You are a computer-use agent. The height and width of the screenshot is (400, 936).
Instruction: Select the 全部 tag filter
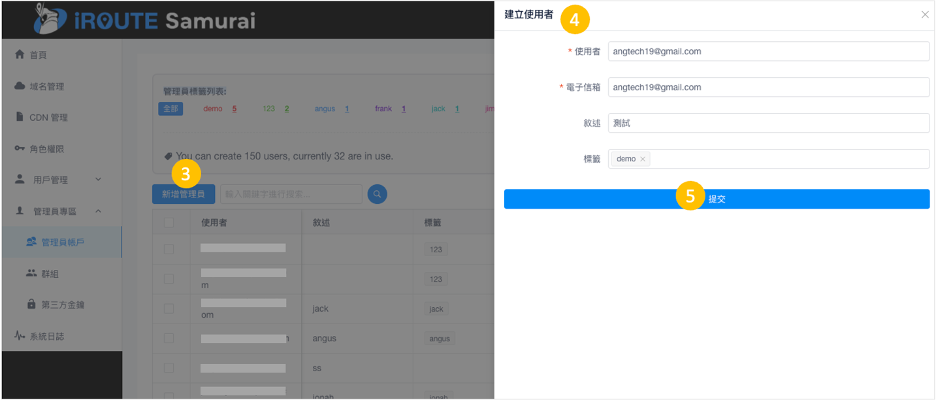[x=170, y=108]
